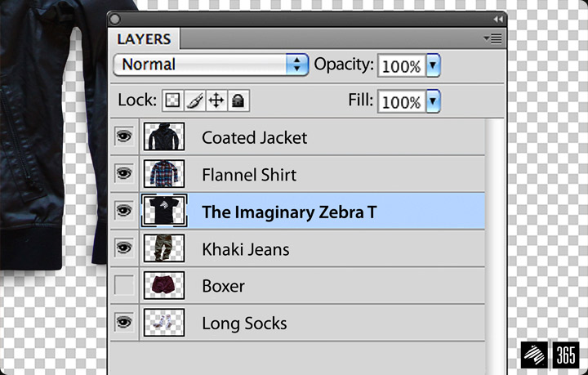This screenshot has height=375, width=588.
Task: Click the lock position move icon
Action: pos(216,100)
